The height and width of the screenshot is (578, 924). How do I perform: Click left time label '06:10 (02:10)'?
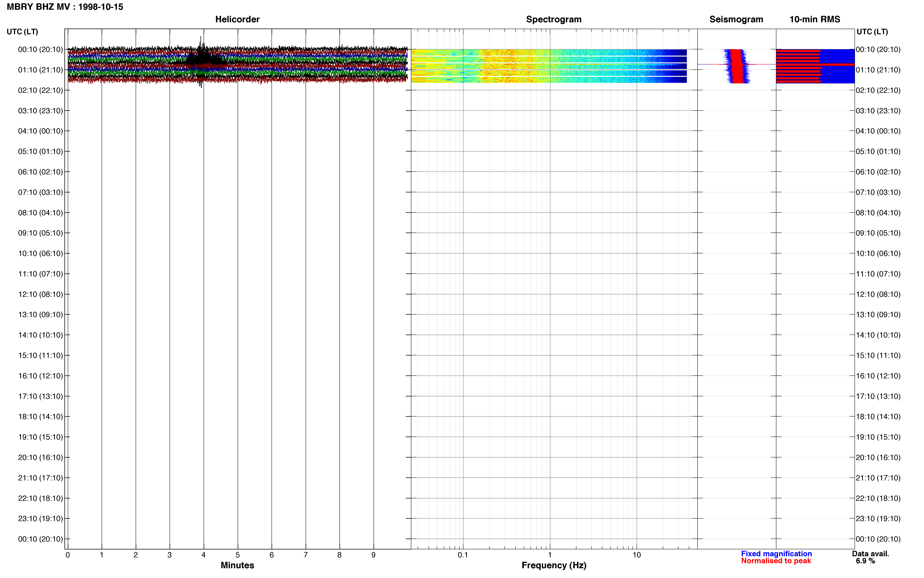41,172
